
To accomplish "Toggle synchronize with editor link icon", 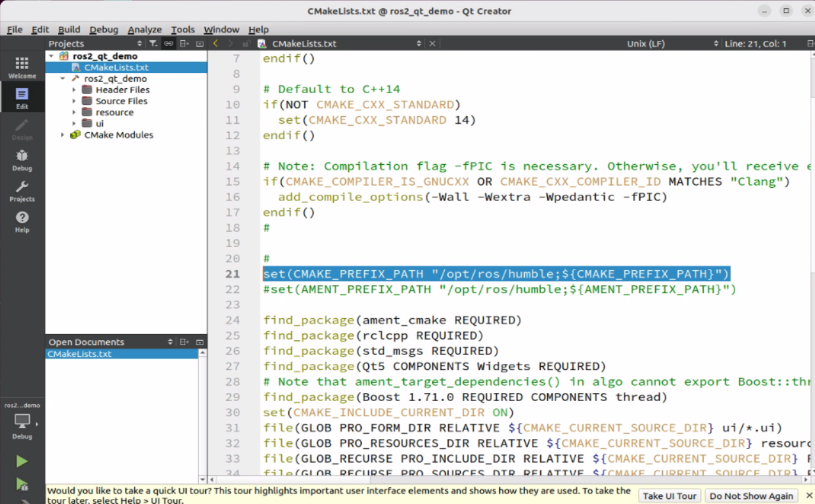I will (x=169, y=43).
